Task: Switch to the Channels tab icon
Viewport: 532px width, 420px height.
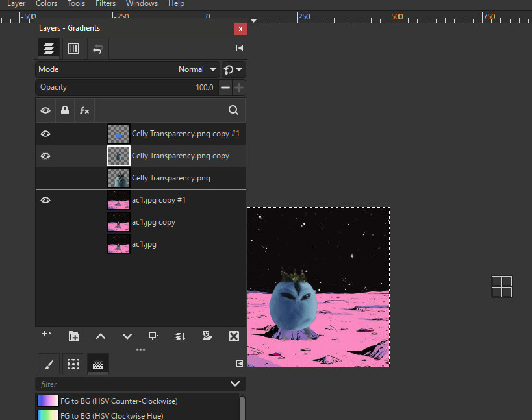Action: pyautogui.click(x=73, y=49)
